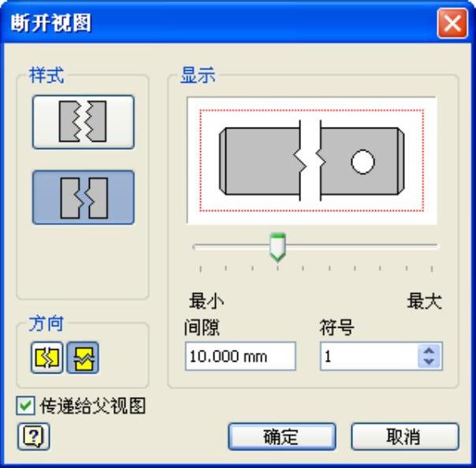Click the green slider handle

[x=277, y=247]
